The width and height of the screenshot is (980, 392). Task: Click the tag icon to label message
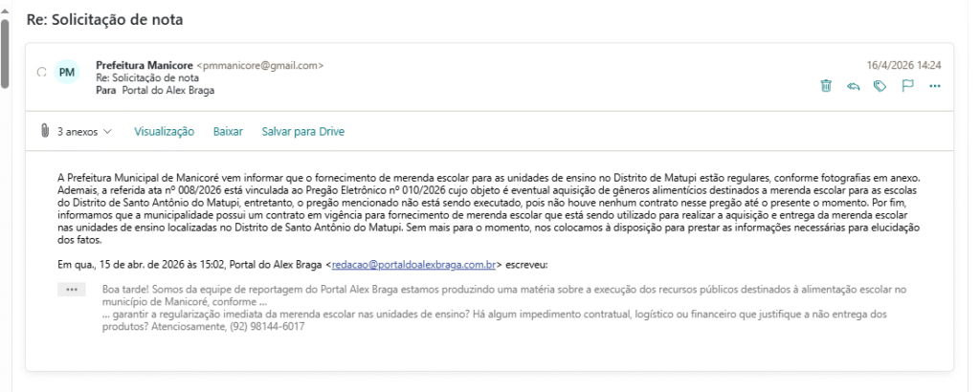pyautogui.click(x=880, y=86)
